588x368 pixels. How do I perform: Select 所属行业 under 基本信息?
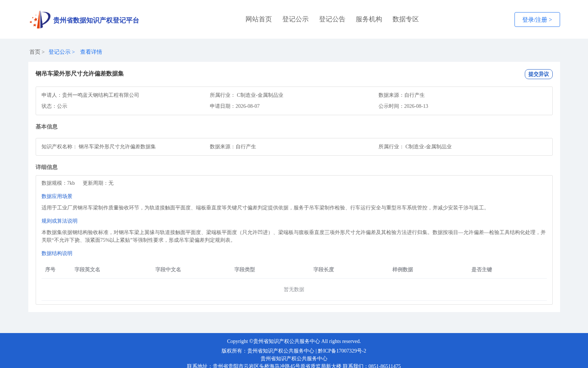point(415,146)
